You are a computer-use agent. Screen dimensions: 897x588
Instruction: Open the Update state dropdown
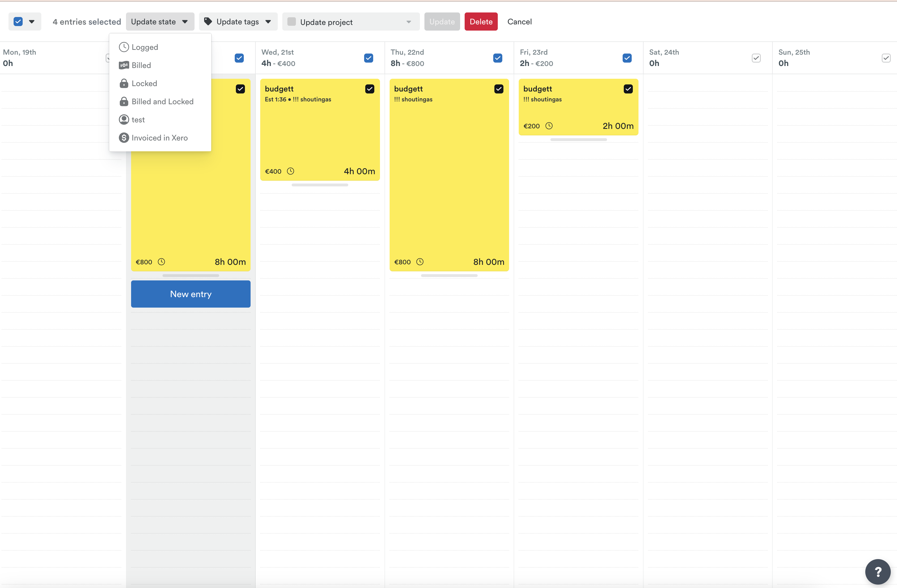pyautogui.click(x=160, y=22)
